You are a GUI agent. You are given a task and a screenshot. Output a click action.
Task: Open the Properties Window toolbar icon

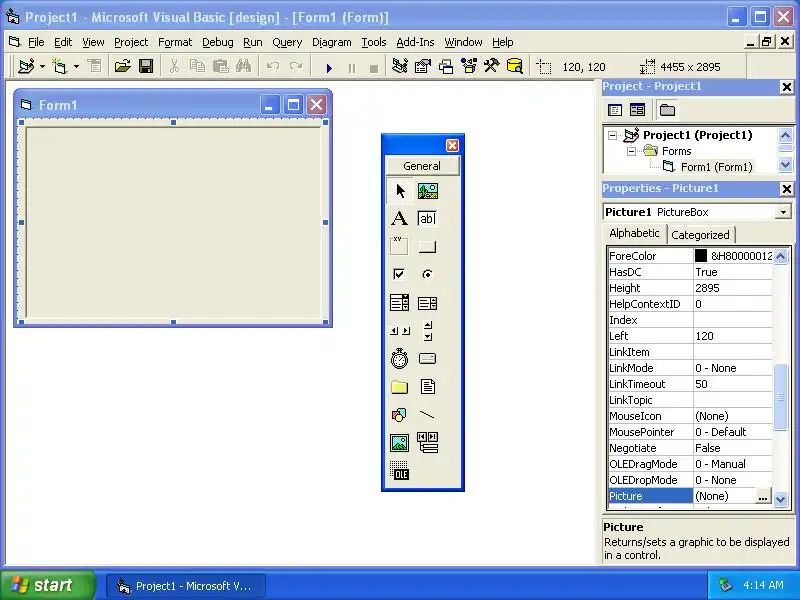(x=423, y=66)
